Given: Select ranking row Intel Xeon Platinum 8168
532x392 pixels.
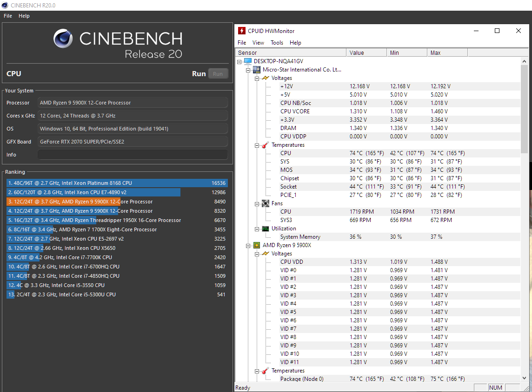Looking at the screenshot, I should pos(117,183).
